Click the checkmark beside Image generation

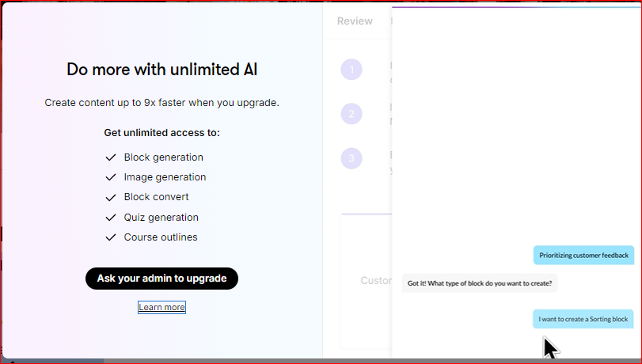[111, 177]
